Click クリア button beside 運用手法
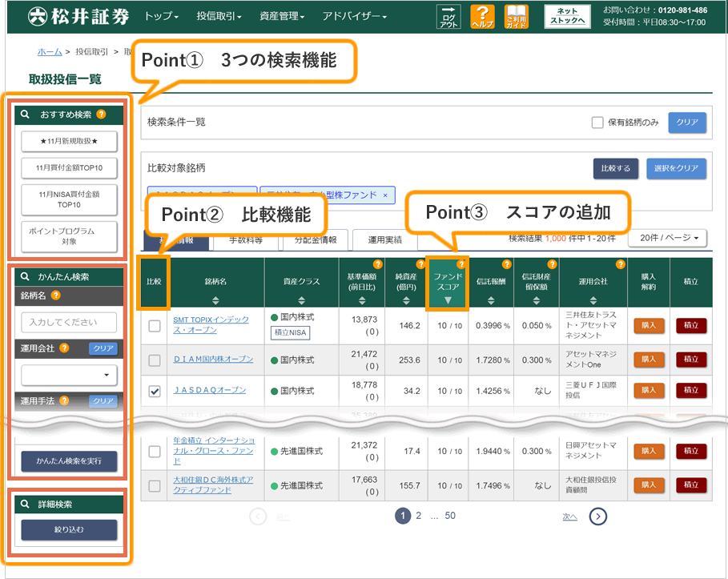The height and width of the screenshot is (579, 728). 103,400
